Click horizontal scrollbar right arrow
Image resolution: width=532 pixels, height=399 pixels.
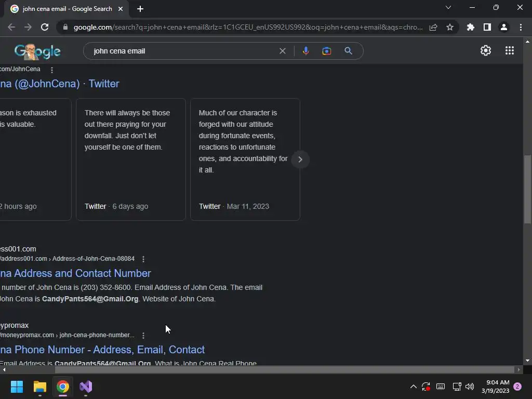click(518, 370)
